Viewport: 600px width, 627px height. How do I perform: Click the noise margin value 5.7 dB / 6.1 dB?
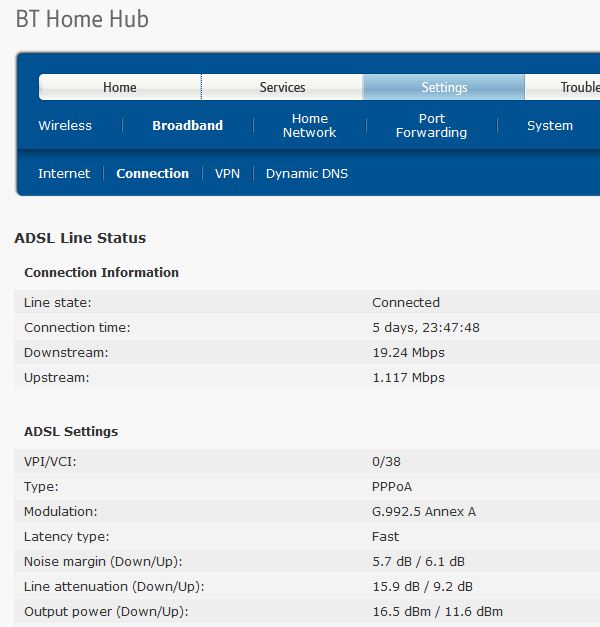tap(418, 562)
